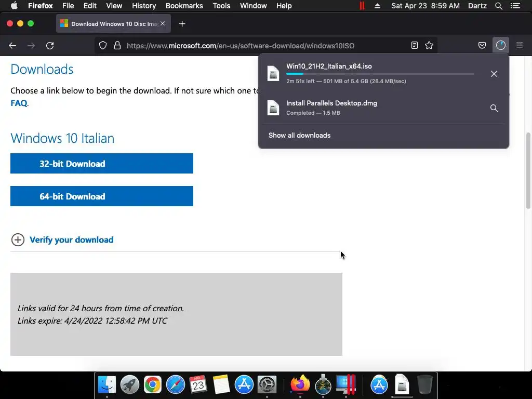The width and height of the screenshot is (532, 399).
Task: Open the Bookmarks menu
Action: point(184,6)
